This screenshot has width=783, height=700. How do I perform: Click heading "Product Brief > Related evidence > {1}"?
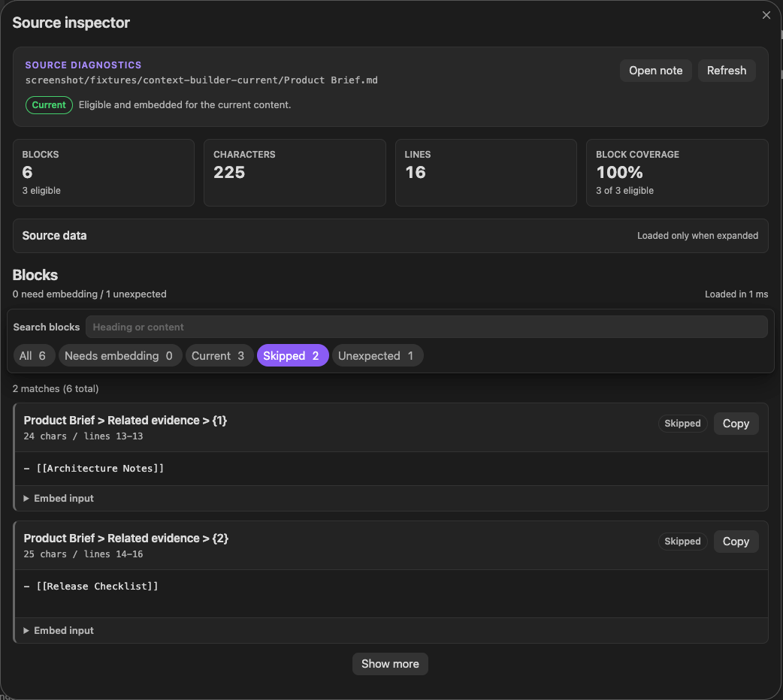tap(125, 421)
